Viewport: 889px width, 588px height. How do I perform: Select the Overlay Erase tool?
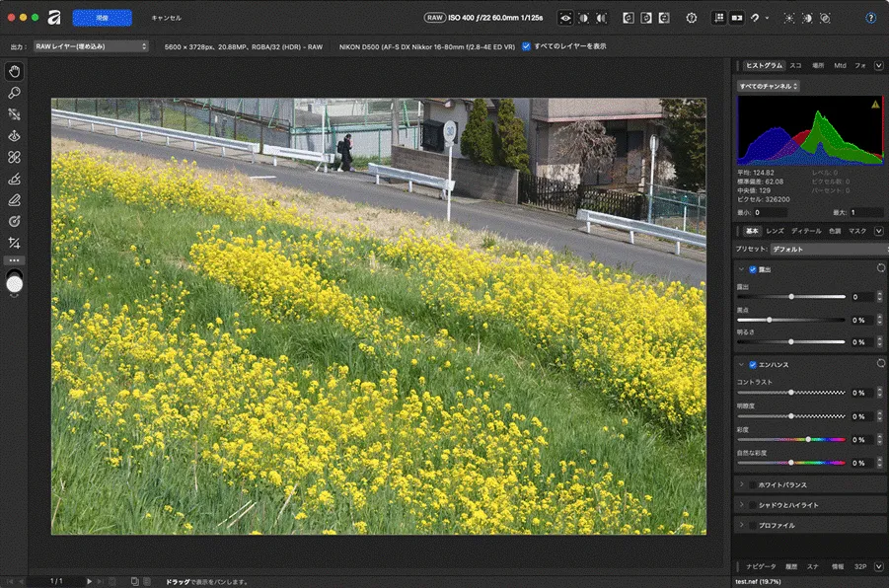point(14,200)
